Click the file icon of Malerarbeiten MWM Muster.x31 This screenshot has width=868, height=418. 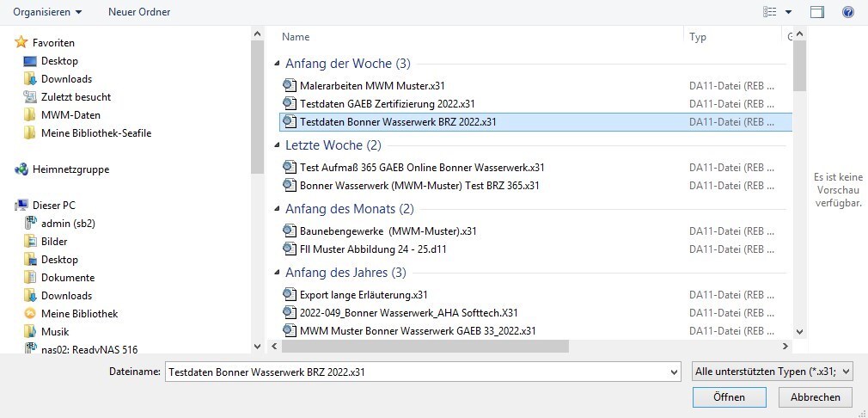point(290,85)
